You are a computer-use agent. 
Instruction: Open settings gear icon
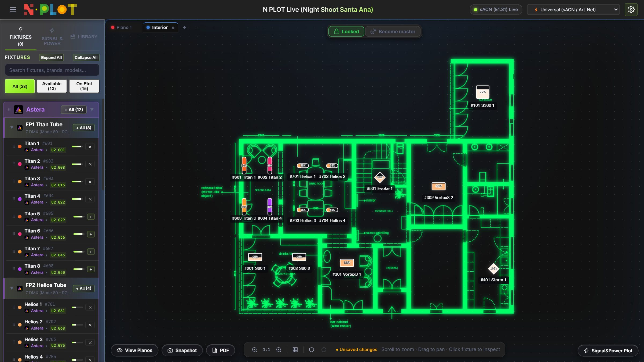pos(631,10)
